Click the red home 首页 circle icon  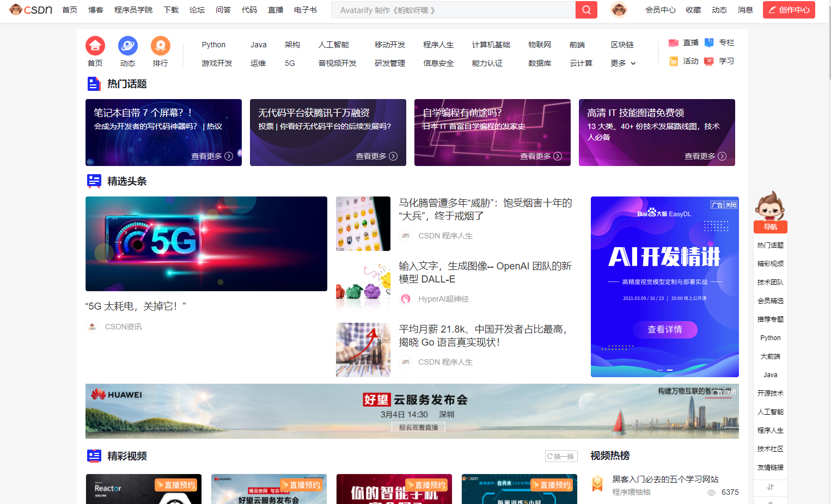click(95, 46)
